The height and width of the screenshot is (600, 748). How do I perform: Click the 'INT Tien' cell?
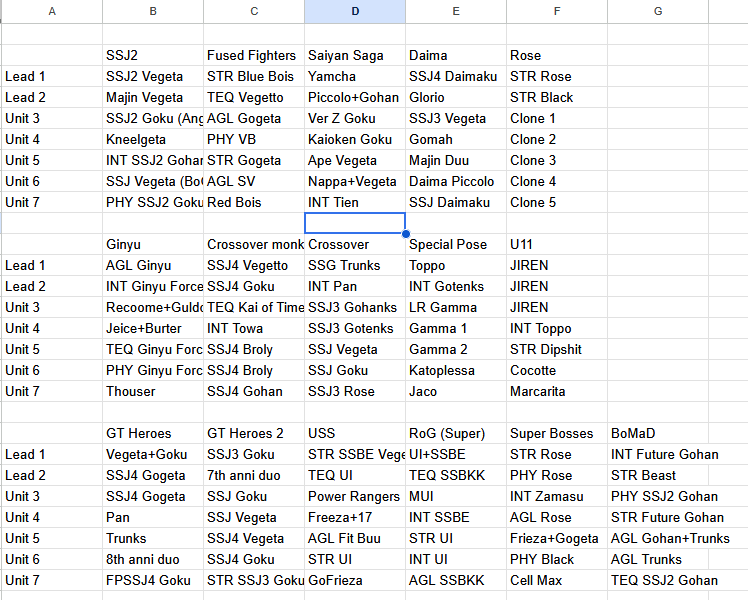click(x=355, y=202)
